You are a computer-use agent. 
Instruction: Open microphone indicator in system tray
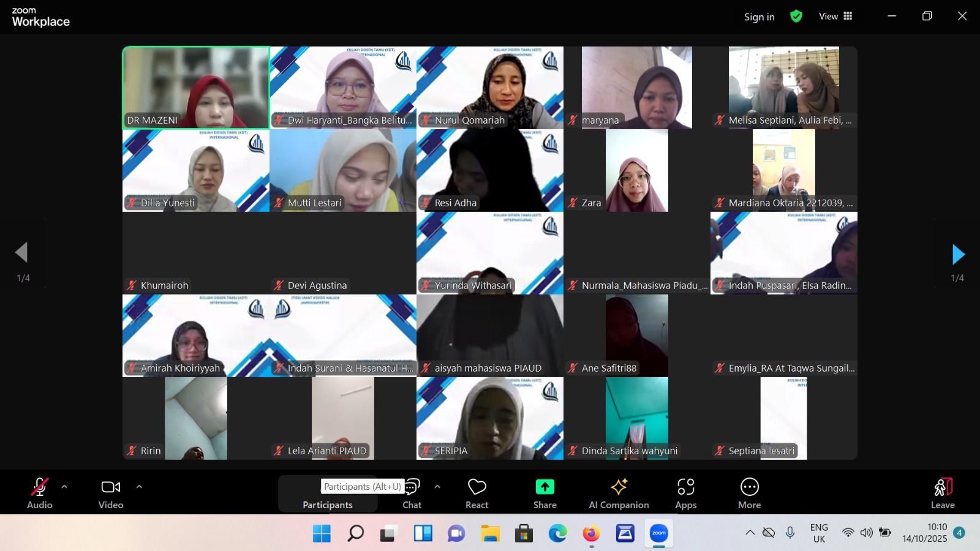(790, 533)
